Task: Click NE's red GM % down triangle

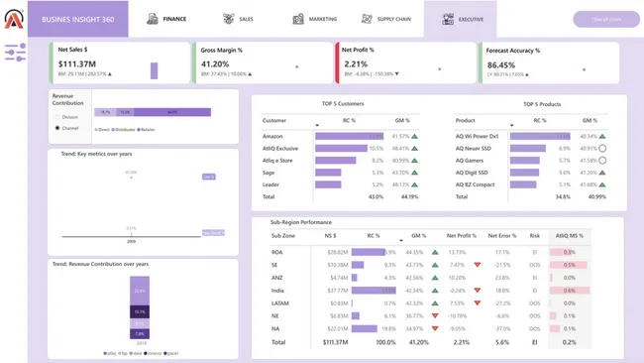Action: (435, 315)
